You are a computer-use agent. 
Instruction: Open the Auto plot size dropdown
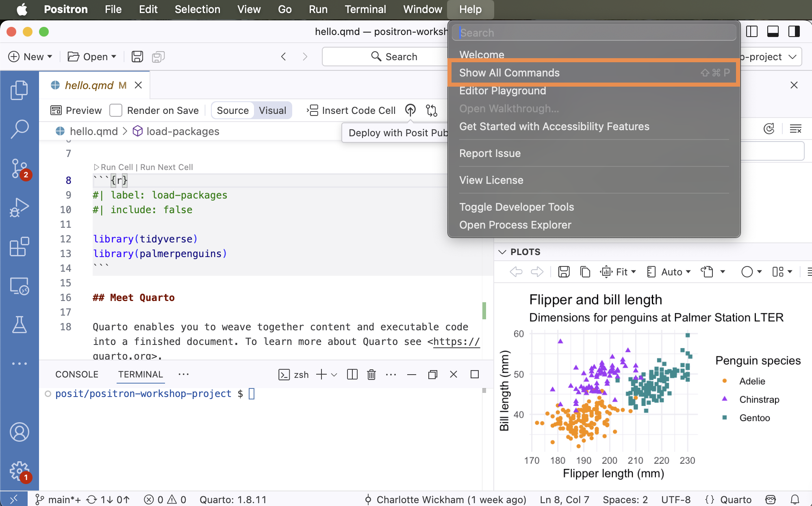pos(669,272)
